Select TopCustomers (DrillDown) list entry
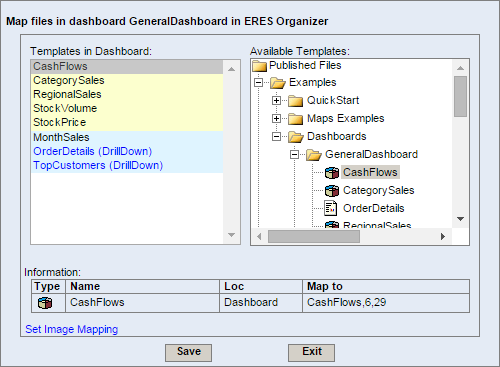The image size is (500, 367). point(127,165)
